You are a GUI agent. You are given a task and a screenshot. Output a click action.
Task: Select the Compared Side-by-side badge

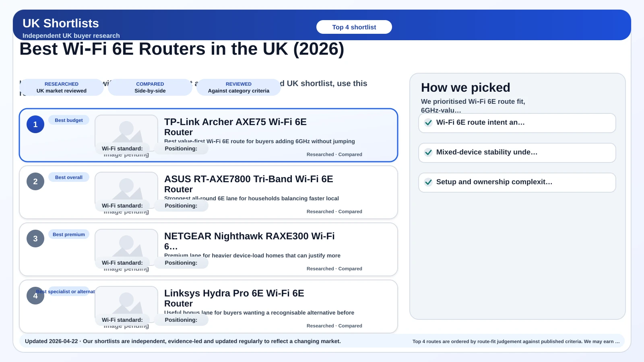pos(150,87)
